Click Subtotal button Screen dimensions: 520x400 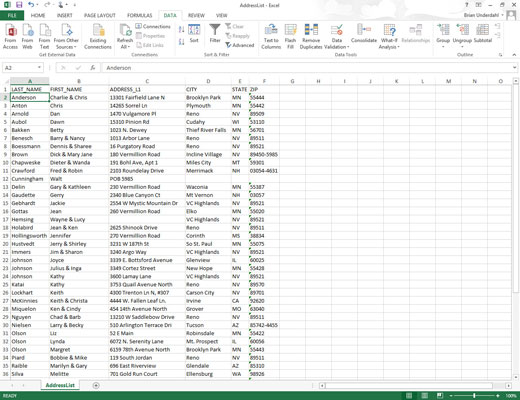tap(483, 34)
